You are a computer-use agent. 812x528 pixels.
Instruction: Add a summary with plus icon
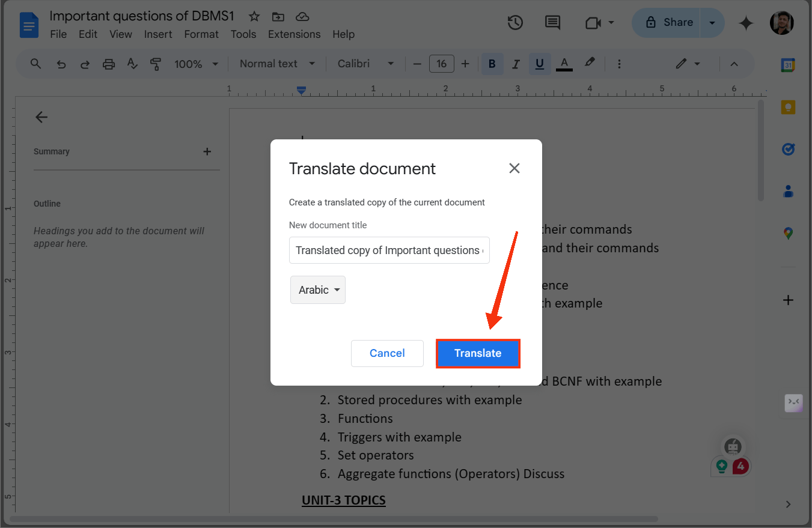coord(207,151)
